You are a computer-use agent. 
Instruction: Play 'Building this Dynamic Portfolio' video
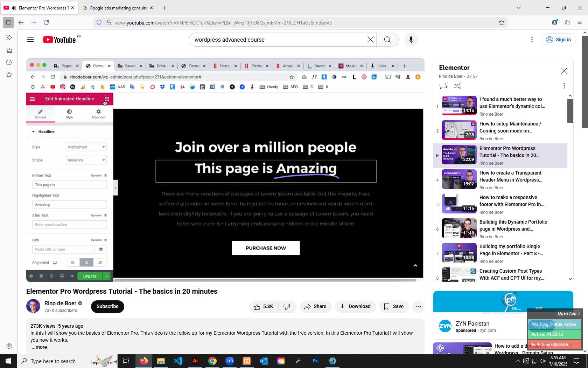tap(500, 229)
